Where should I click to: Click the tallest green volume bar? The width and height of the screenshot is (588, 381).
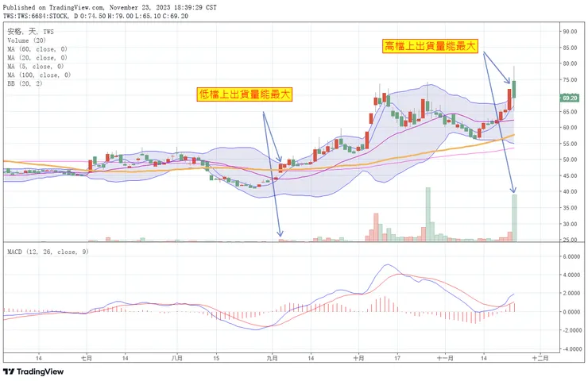tap(427, 214)
